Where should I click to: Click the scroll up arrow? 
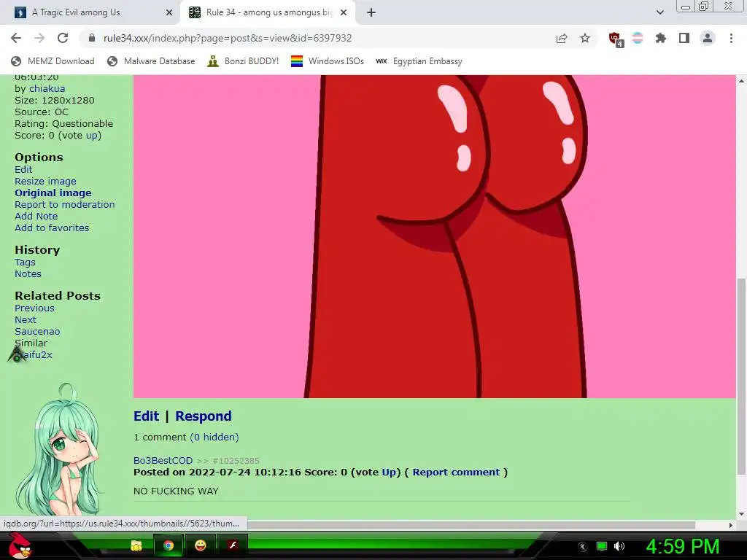pyautogui.click(x=741, y=81)
